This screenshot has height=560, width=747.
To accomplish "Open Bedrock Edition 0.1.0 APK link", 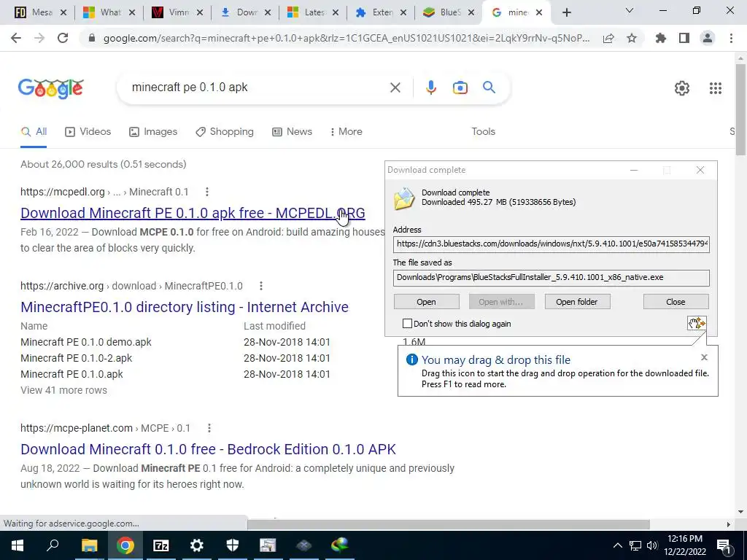I will tap(208, 449).
